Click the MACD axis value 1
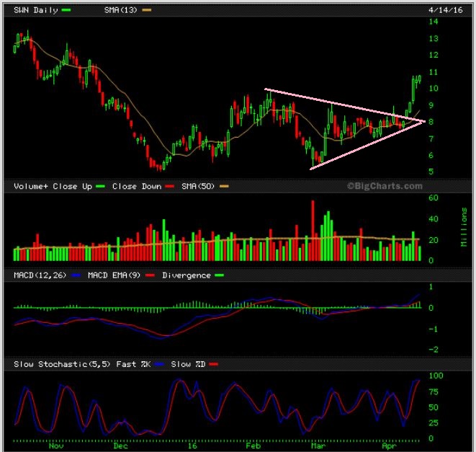Image resolution: width=476 pixels, height=452 pixels. (431, 287)
